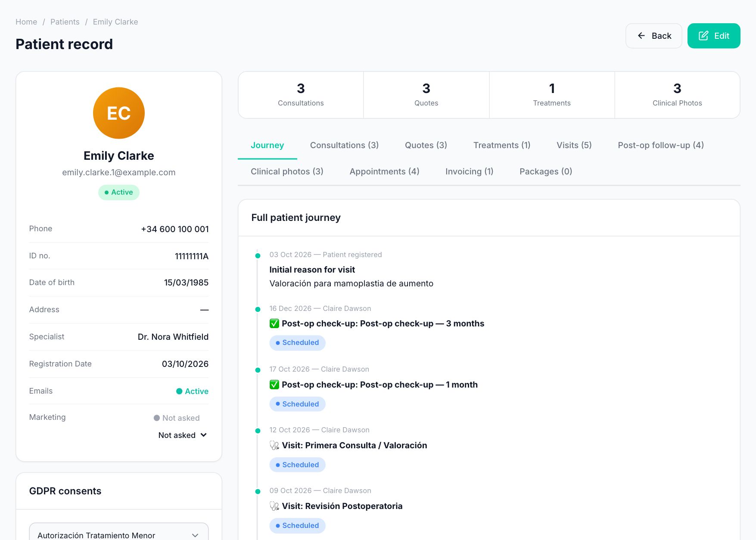Click timeline dot for 12 Oct 2026

pyautogui.click(x=258, y=431)
